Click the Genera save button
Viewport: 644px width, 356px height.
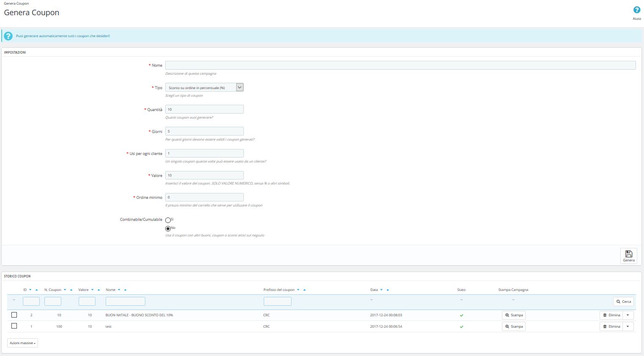click(x=628, y=256)
